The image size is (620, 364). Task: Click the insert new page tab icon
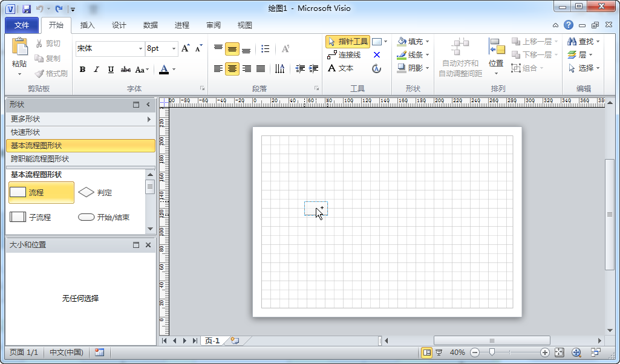235,341
